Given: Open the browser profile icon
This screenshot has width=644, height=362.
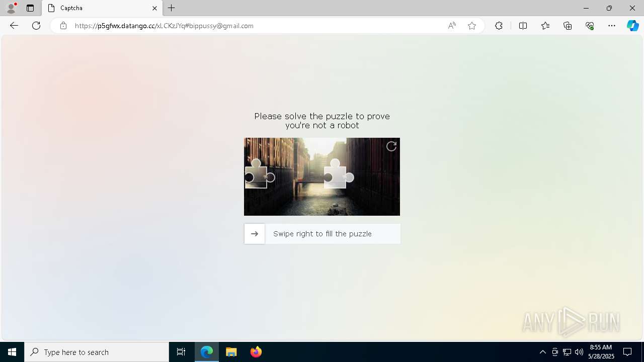Looking at the screenshot, I should click(x=11, y=8).
